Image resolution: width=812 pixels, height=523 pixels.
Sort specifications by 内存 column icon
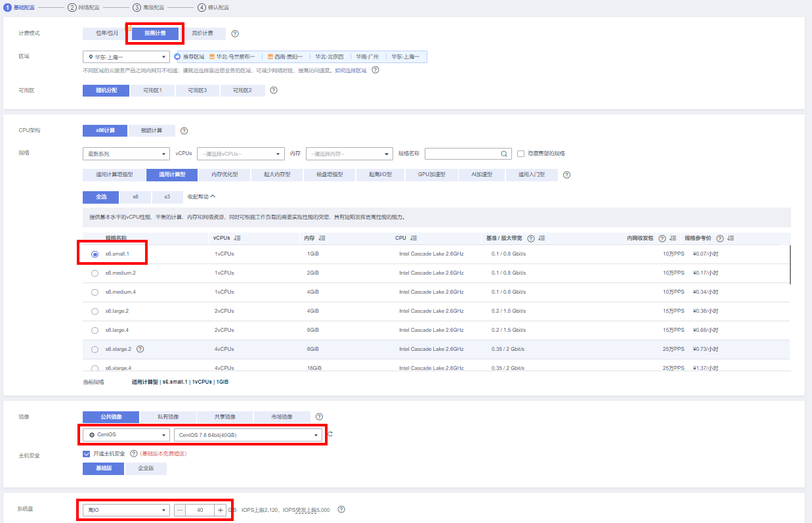coord(322,239)
